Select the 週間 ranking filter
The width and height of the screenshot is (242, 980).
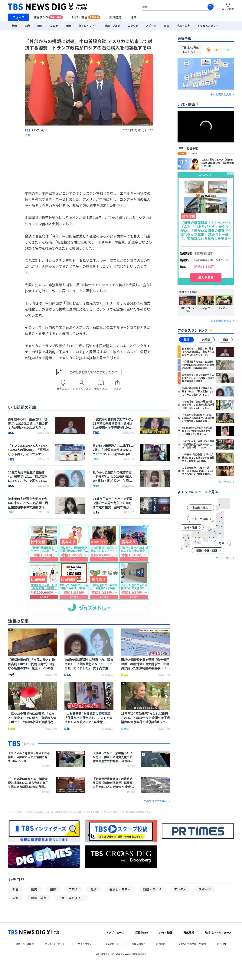[225, 339]
